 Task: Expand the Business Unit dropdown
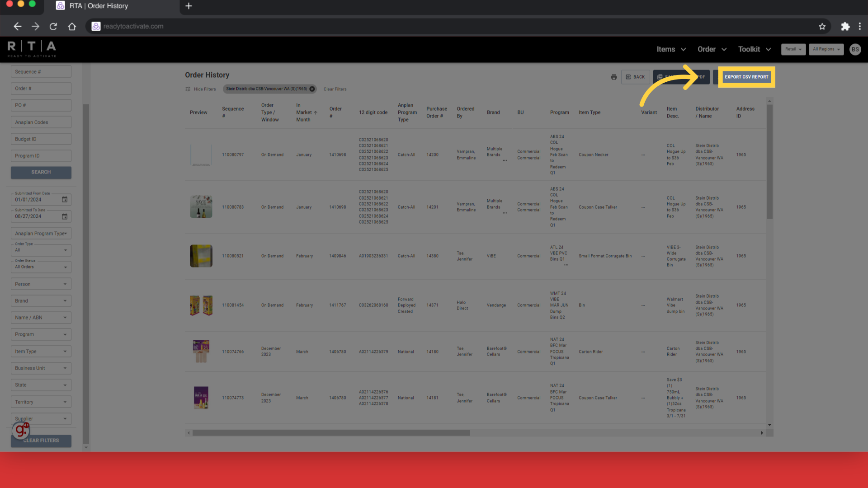(x=41, y=368)
